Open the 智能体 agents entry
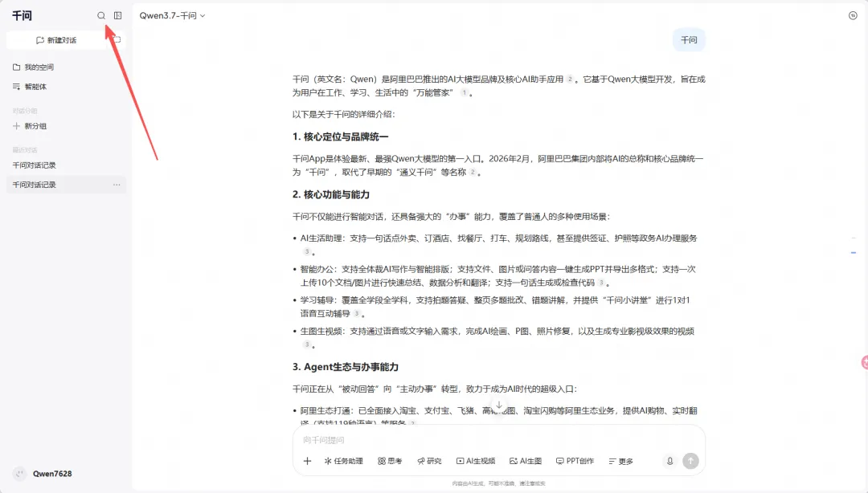868x493 pixels. (30, 87)
